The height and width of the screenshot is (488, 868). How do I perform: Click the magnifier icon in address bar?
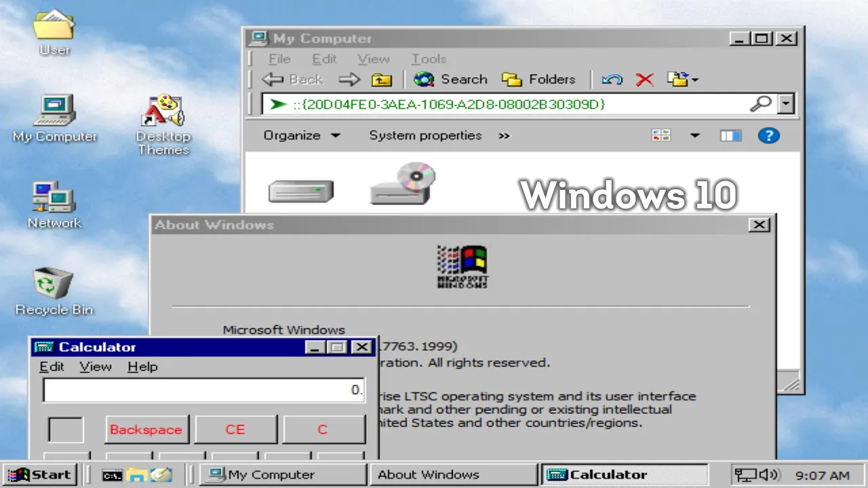761,104
